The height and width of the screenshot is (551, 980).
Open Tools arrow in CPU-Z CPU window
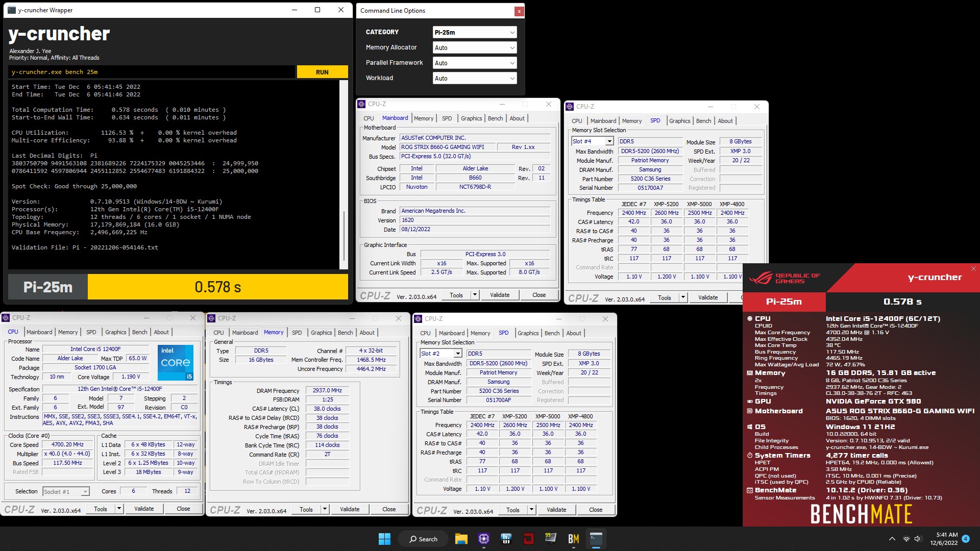(x=119, y=509)
